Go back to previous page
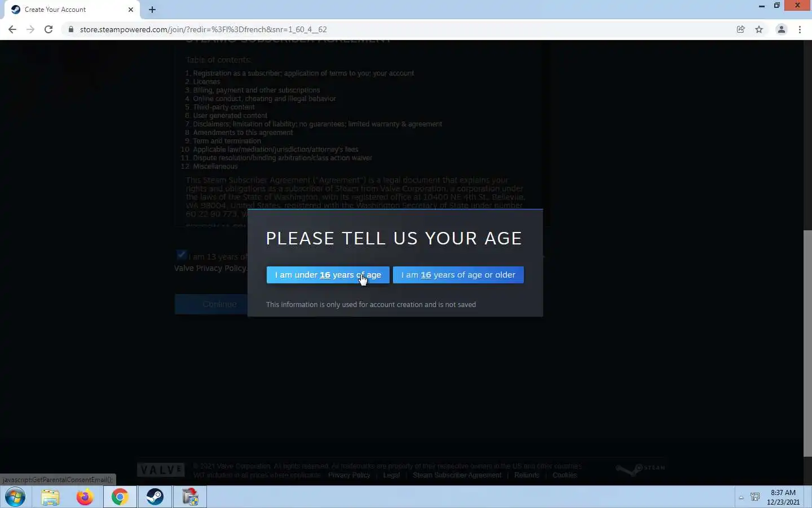This screenshot has height=508, width=812. pyautogui.click(x=12, y=29)
